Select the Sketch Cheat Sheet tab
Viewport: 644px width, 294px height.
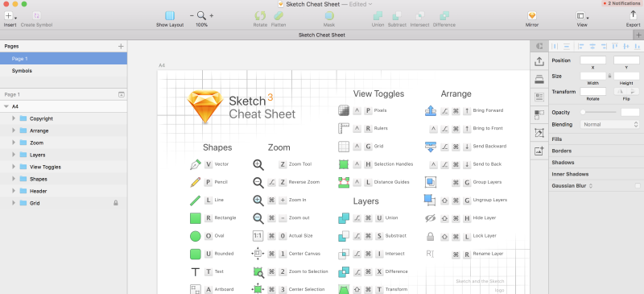pos(321,35)
